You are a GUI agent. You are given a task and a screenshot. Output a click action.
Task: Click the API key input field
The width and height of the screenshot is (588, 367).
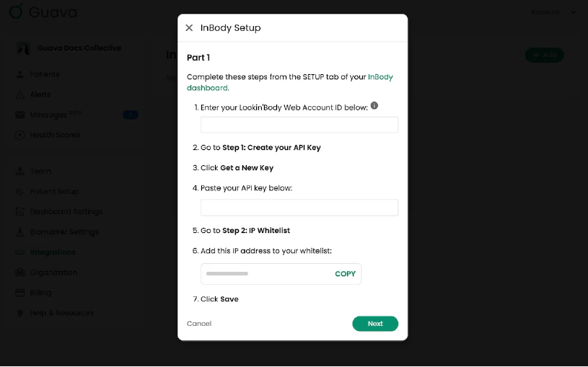299,208
